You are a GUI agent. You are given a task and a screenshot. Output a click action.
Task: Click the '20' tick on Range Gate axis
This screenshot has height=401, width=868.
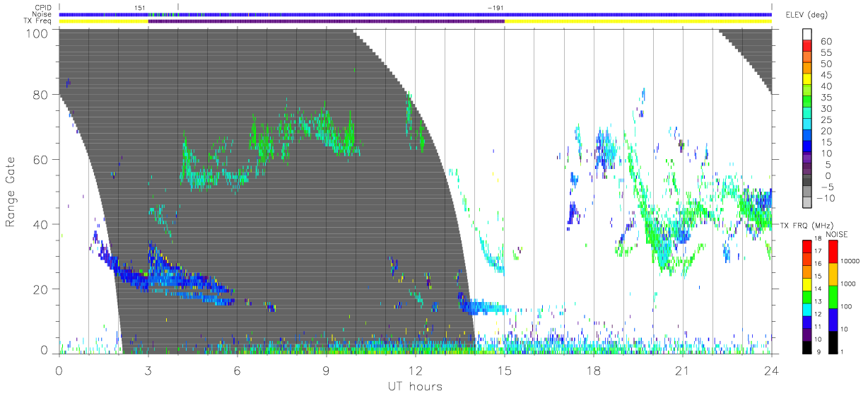[x=41, y=289]
